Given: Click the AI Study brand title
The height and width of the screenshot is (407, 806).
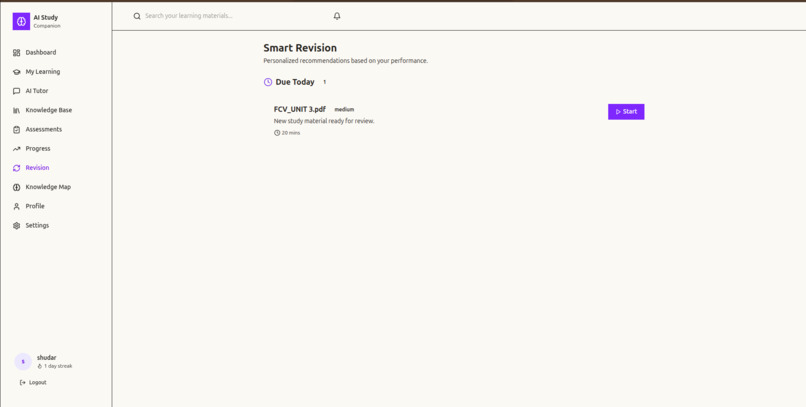Looking at the screenshot, I should 46,17.
